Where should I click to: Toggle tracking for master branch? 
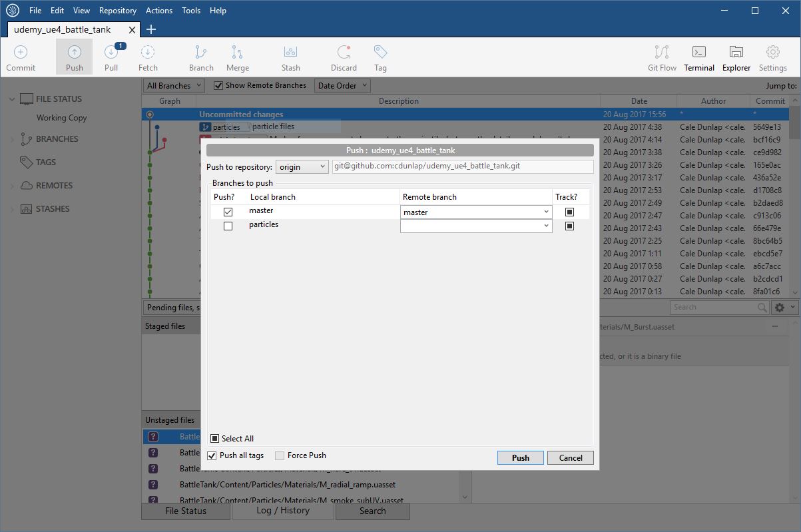point(569,212)
